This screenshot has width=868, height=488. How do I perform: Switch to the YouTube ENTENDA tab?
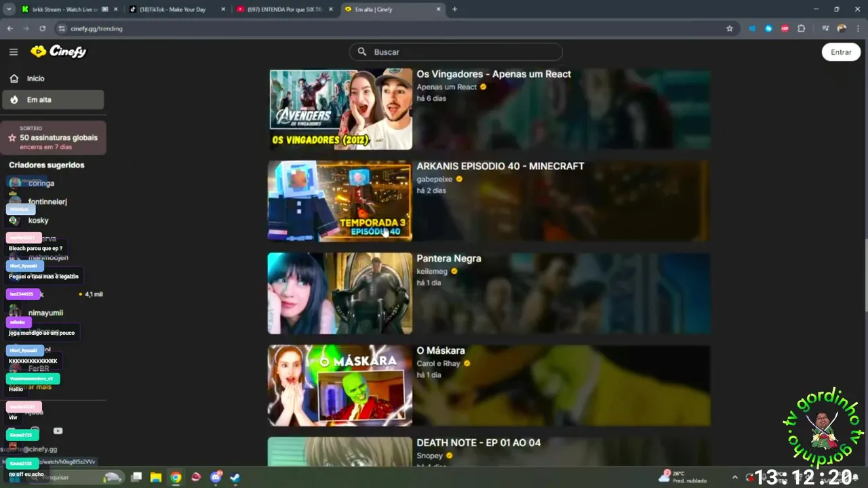click(283, 9)
